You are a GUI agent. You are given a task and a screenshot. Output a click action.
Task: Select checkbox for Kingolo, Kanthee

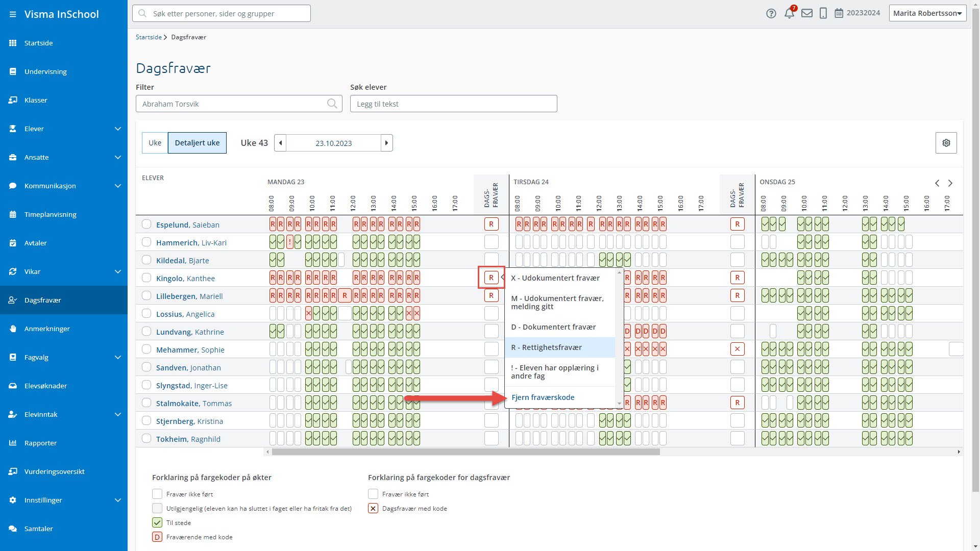click(146, 278)
